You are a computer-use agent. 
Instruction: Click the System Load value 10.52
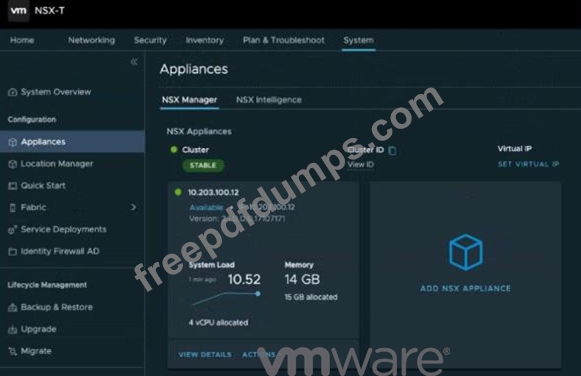(244, 279)
